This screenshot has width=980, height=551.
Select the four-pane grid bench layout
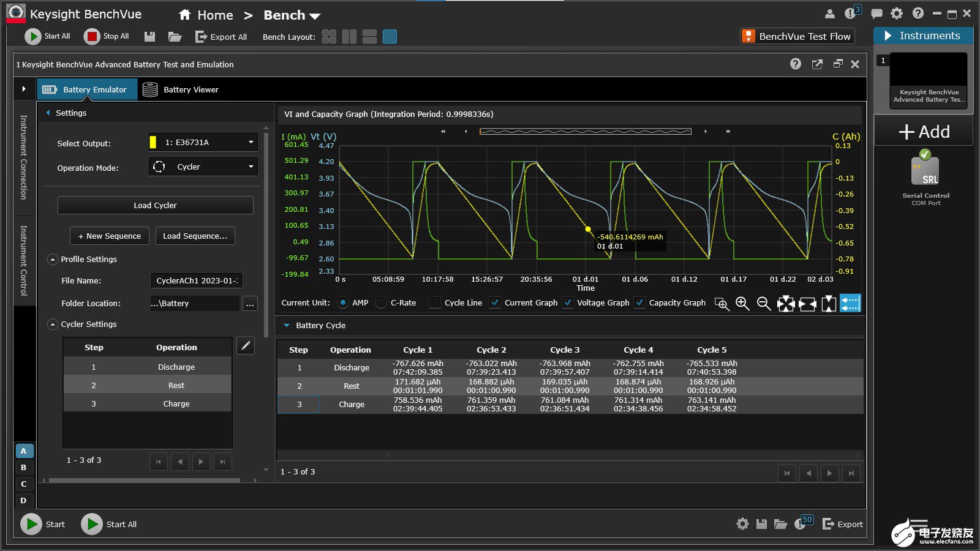coord(329,37)
